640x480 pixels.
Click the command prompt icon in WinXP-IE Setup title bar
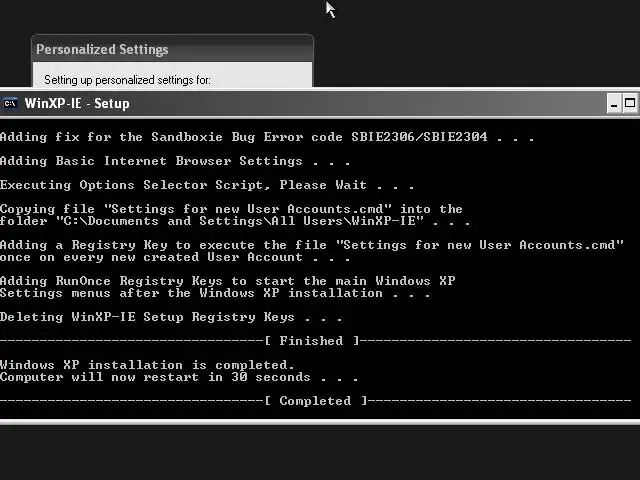pyautogui.click(x=9, y=104)
